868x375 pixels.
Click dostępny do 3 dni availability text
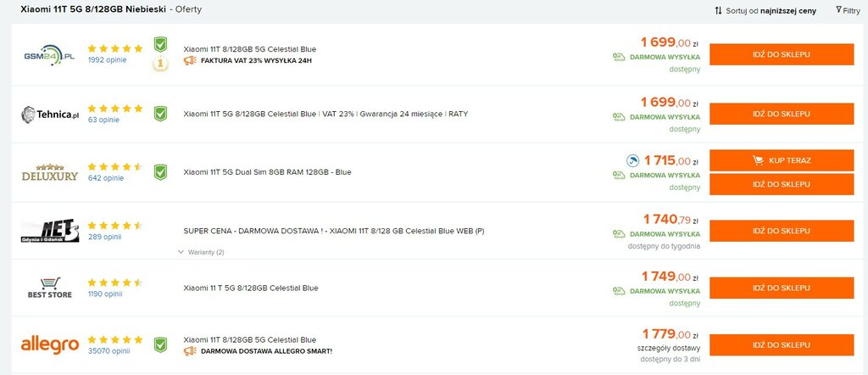pos(670,359)
